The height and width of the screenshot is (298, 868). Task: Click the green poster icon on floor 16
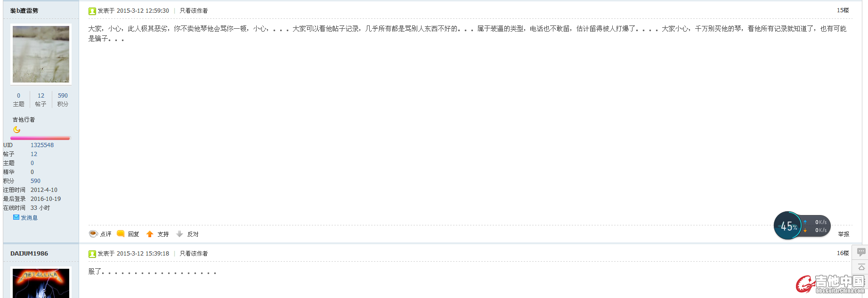tap(92, 254)
